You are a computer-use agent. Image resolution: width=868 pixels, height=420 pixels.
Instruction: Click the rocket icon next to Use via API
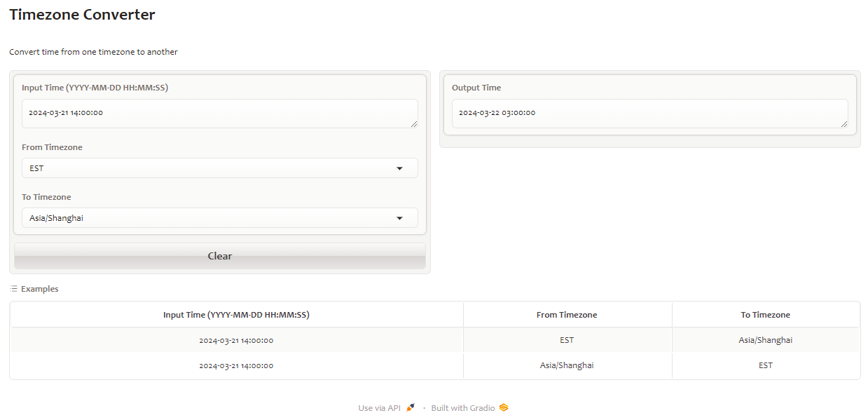(x=411, y=407)
